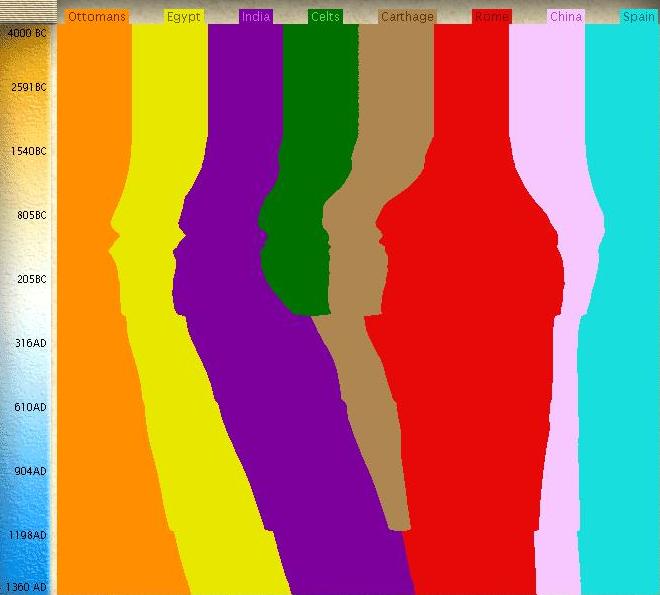The image size is (660, 595).
Task: Click the 205BC date label
Action: [x=32, y=279]
